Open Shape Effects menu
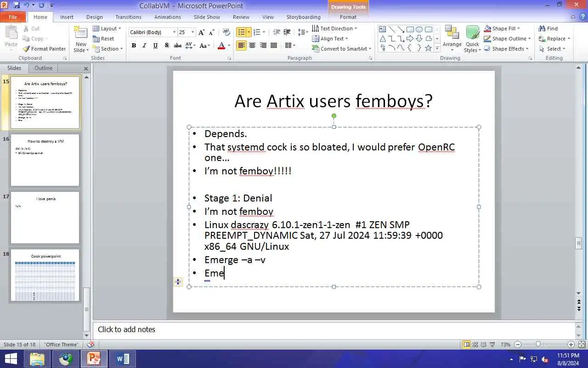Image resolution: width=588 pixels, height=368 pixels. pos(507,49)
